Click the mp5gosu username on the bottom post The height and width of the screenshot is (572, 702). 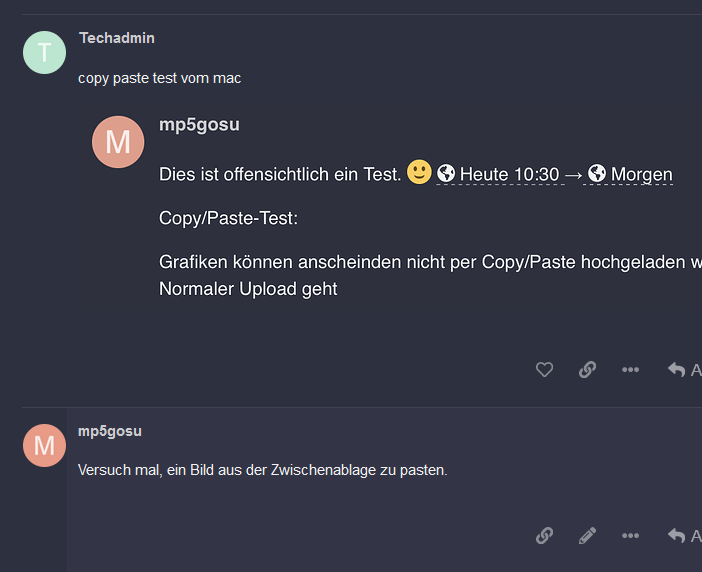click(110, 431)
